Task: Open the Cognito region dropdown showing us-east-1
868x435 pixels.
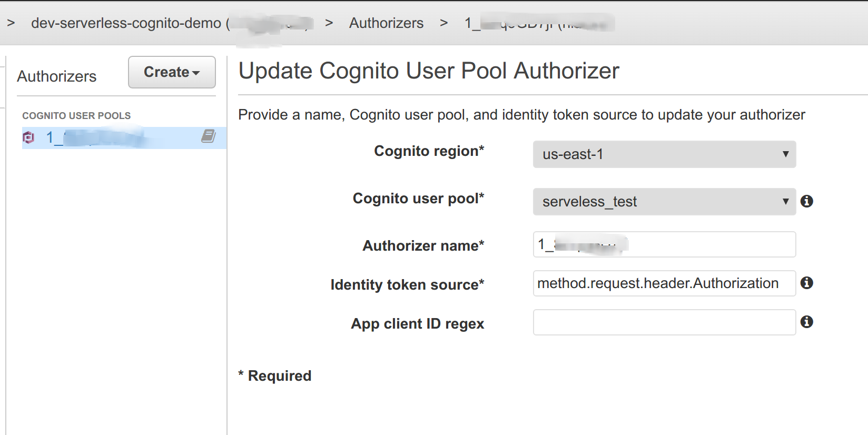Action: 664,154
